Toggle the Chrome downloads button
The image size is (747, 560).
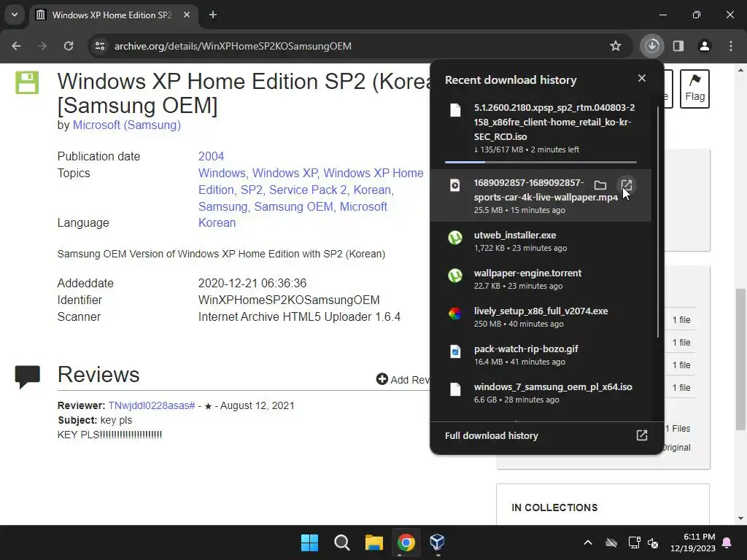point(652,46)
